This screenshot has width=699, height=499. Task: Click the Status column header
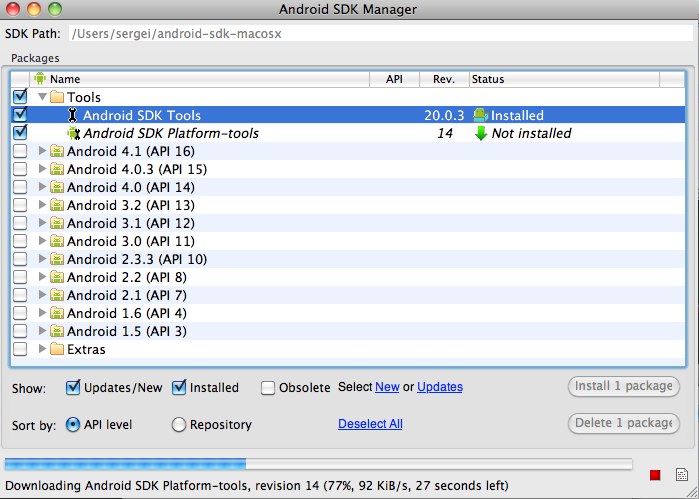click(x=564, y=79)
